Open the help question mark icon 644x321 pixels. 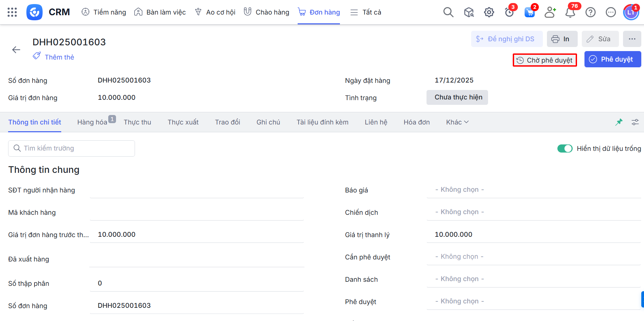pyautogui.click(x=591, y=13)
